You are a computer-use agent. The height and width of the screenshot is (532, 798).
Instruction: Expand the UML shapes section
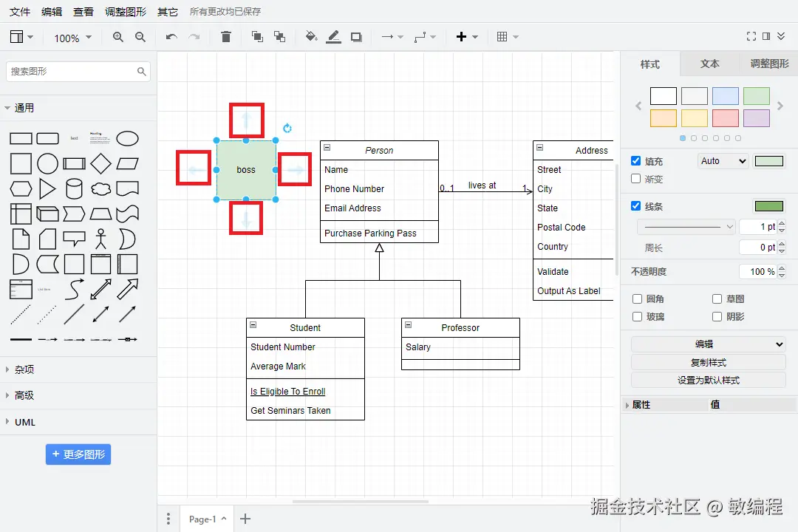tap(25, 422)
